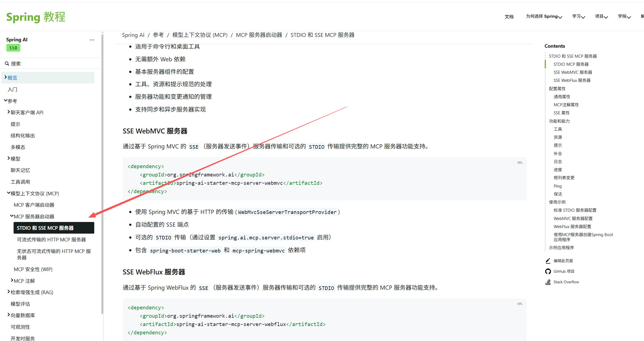The width and height of the screenshot is (644, 341).
Task: Click the GitHub logo icon
Action: pyautogui.click(x=548, y=271)
